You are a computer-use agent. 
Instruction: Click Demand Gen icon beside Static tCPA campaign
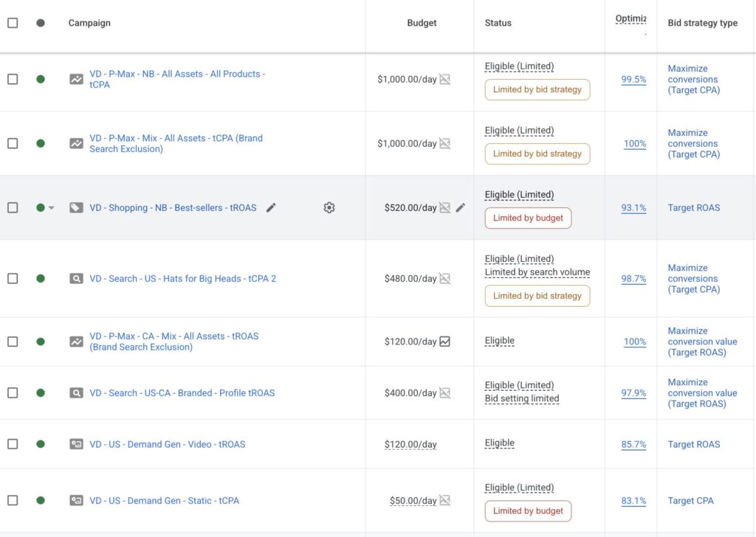(76, 500)
